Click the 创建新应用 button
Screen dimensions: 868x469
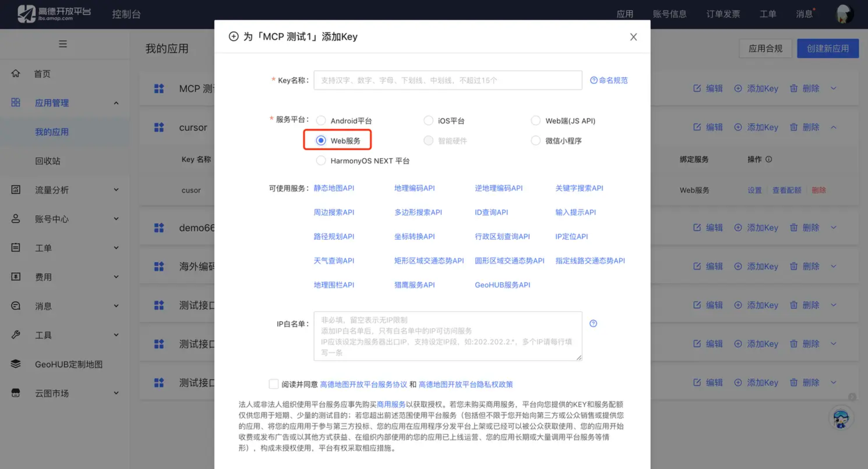pyautogui.click(x=827, y=48)
